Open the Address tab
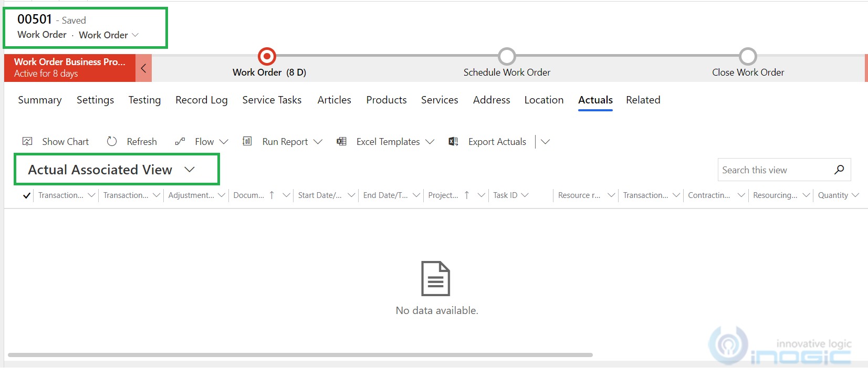Image resolution: width=868 pixels, height=387 pixels. (491, 100)
